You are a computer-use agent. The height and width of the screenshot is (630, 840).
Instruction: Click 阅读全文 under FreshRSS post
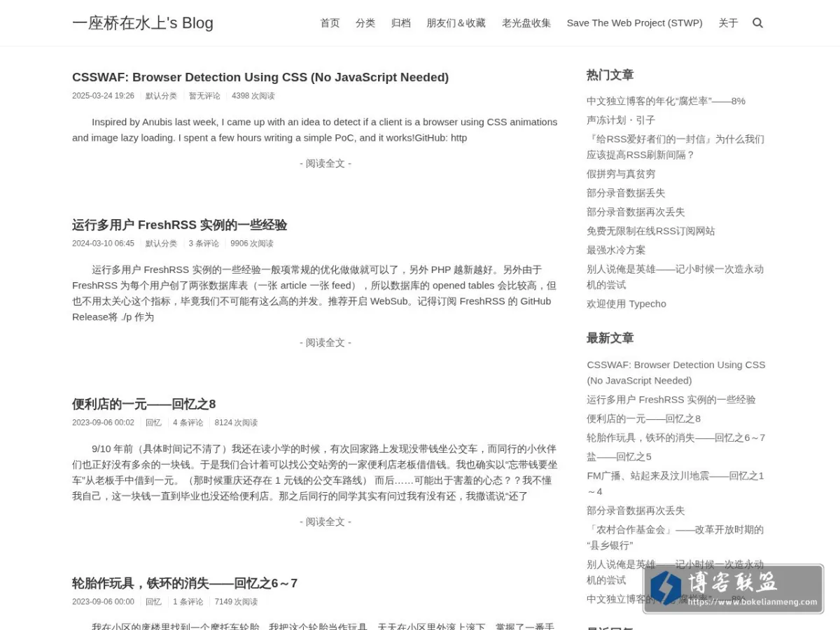pyautogui.click(x=325, y=342)
